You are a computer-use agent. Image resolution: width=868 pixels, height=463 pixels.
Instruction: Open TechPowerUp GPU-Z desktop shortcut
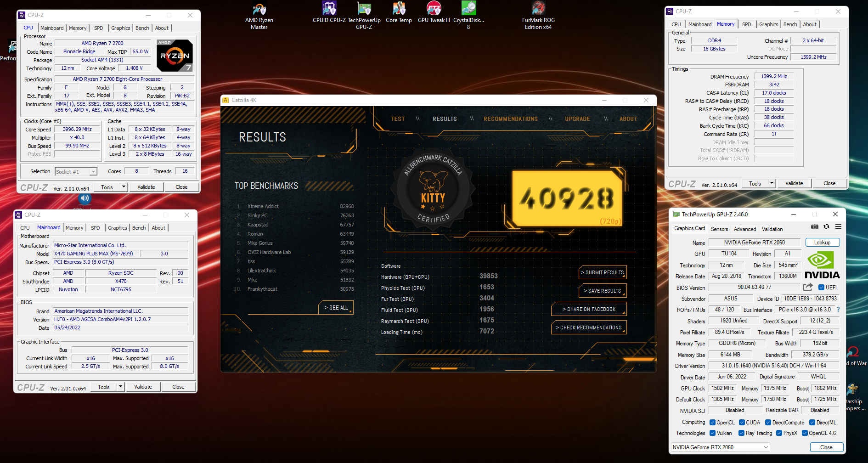[364, 16]
